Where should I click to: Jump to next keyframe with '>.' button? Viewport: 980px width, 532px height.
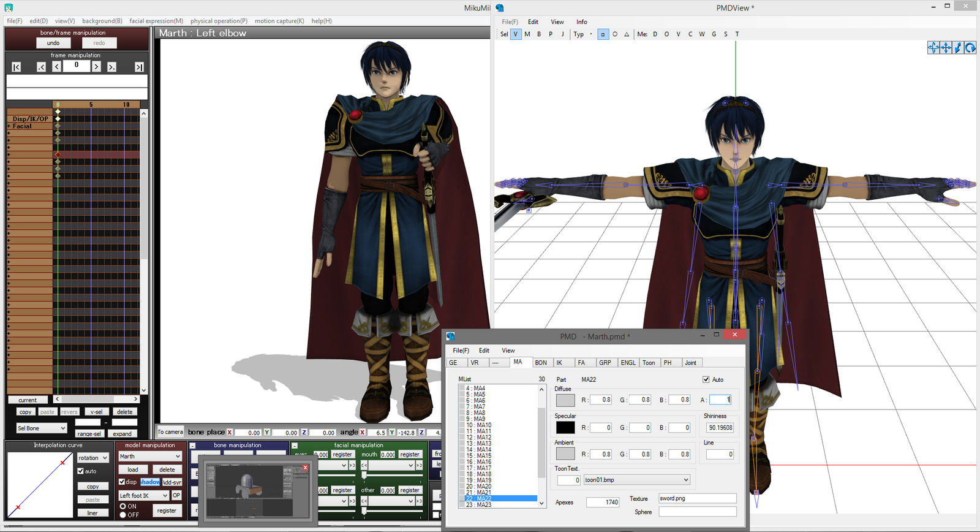(x=111, y=67)
